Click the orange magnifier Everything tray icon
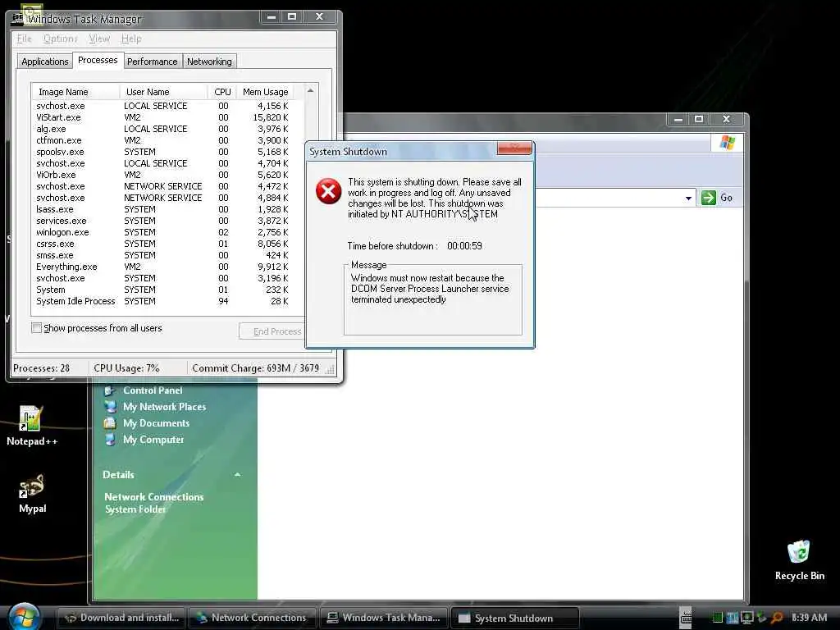 (x=777, y=618)
